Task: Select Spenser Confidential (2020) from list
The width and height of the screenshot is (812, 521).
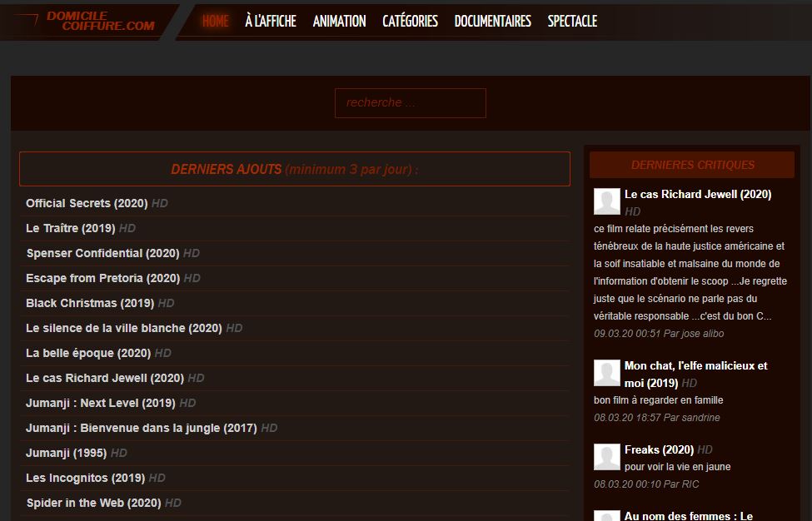Action: pos(102,253)
